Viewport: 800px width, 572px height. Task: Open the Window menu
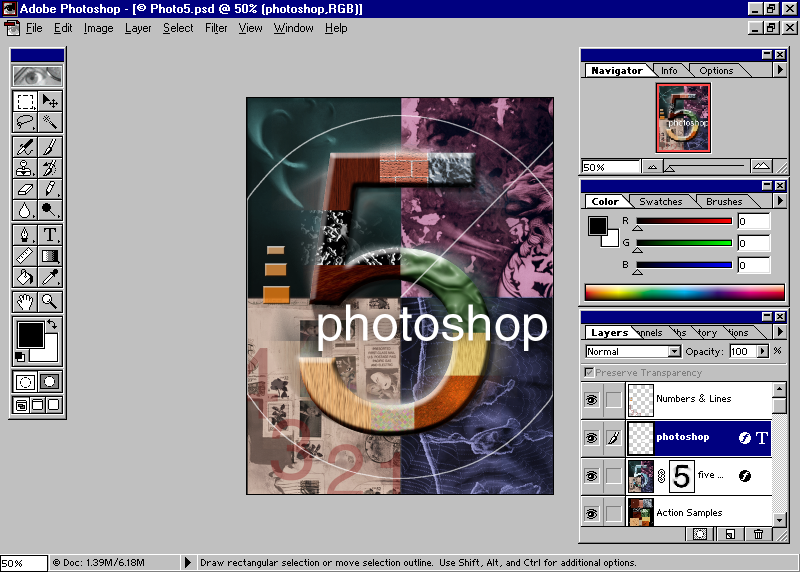click(293, 28)
